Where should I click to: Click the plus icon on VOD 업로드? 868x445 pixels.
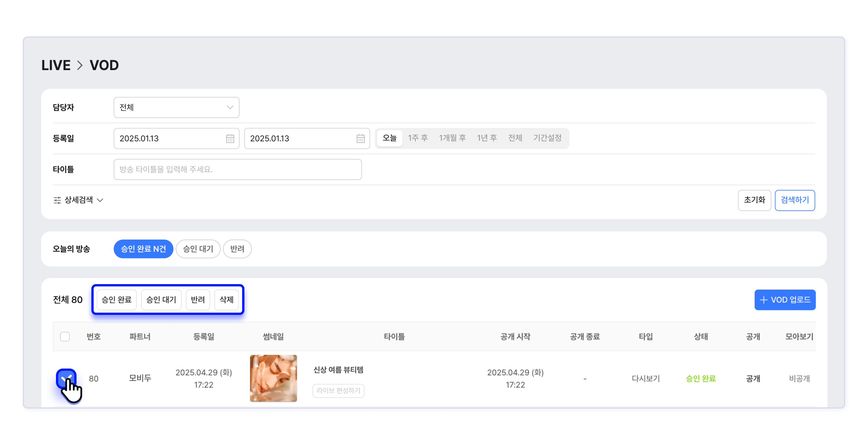coord(763,300)
